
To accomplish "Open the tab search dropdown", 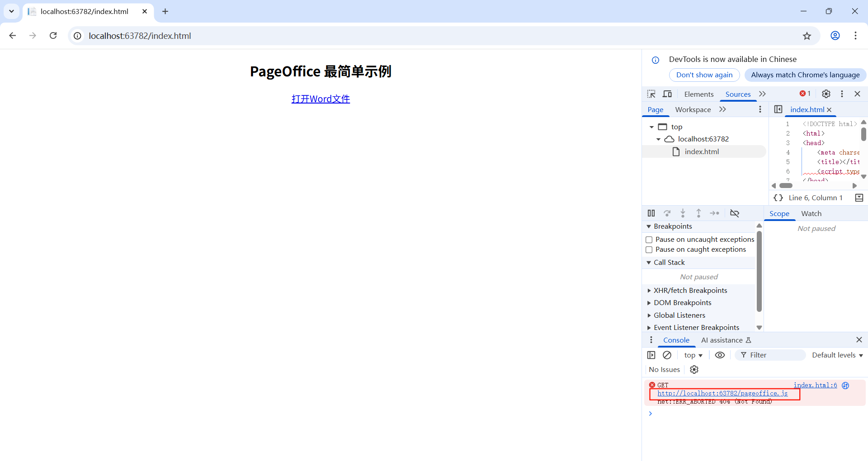I will pyautogui.click(x=12, y=11).
